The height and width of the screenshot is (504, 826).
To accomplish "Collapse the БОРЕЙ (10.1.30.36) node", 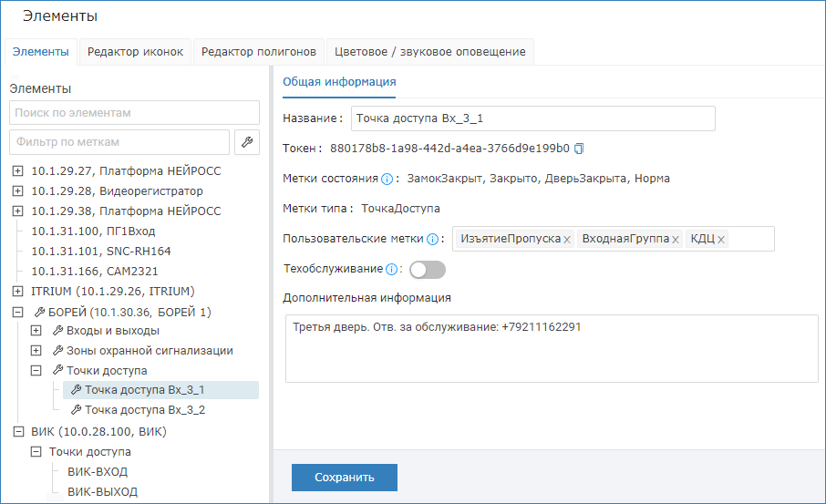I will (x=17, y=313).
